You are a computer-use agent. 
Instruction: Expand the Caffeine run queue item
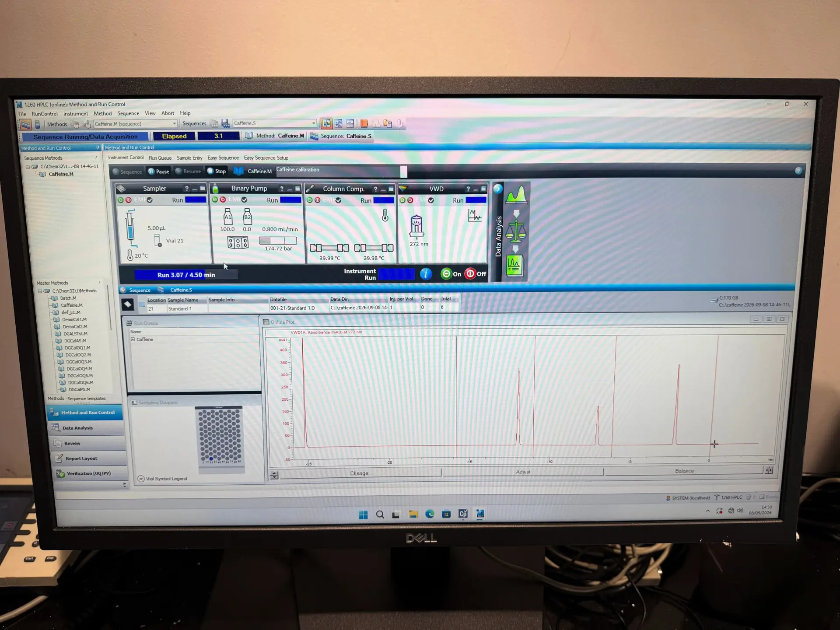point(133,339)
